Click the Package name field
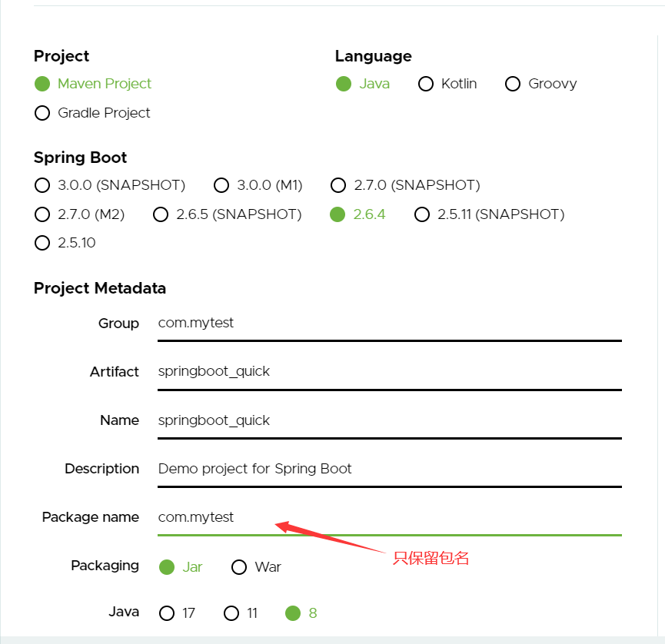665x644 pixels. pyautogui.click(x=384, y=517)
